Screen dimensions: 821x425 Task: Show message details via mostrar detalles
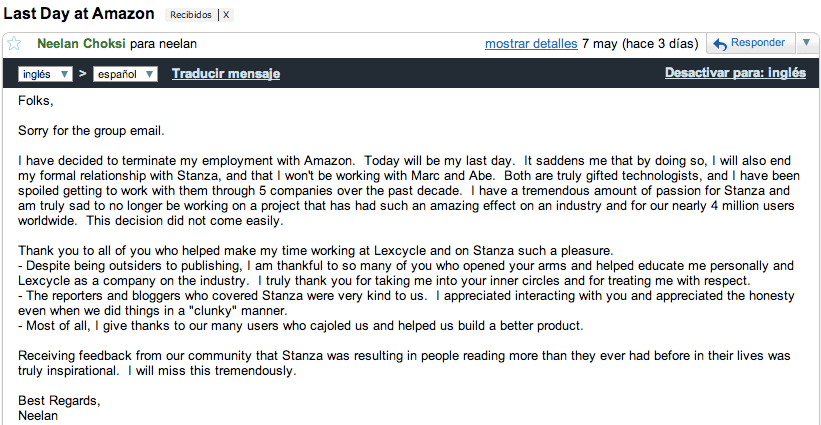pos(531,43)
